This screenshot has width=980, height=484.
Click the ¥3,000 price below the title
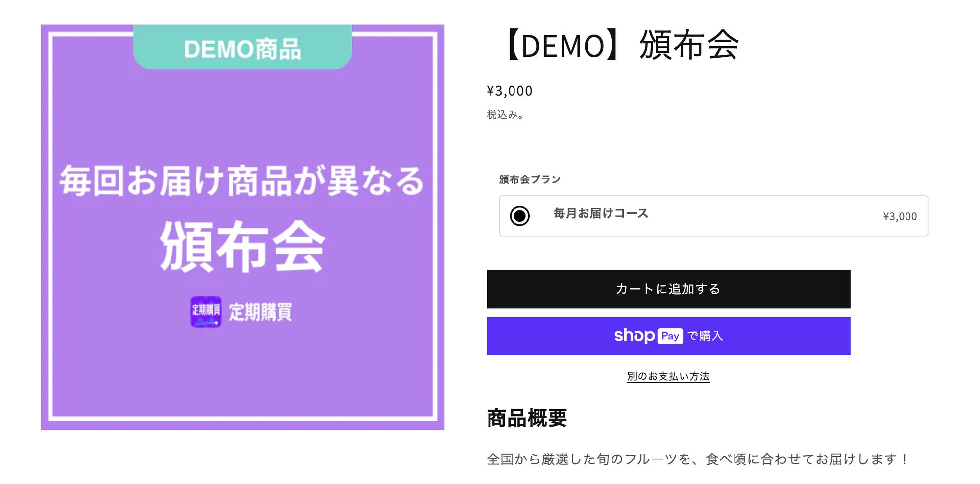pos(510,91)
